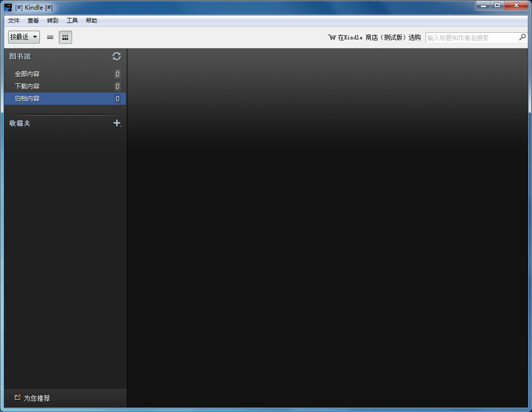This screenshot has height=412, width=532.
Task: Select 归档内容 in the library
Action: tap(27, 99)
